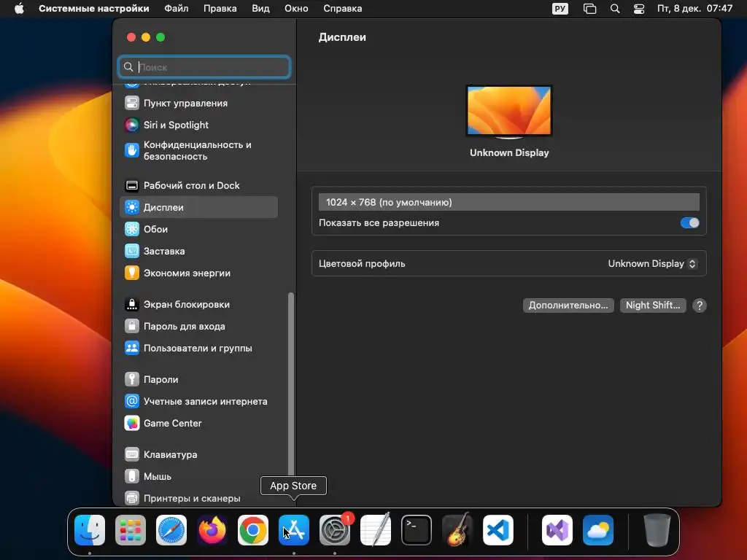Viewport: 747px width, 560px height.
Task: Open Weather app from the Dock
Action: (x=598, y=530)
